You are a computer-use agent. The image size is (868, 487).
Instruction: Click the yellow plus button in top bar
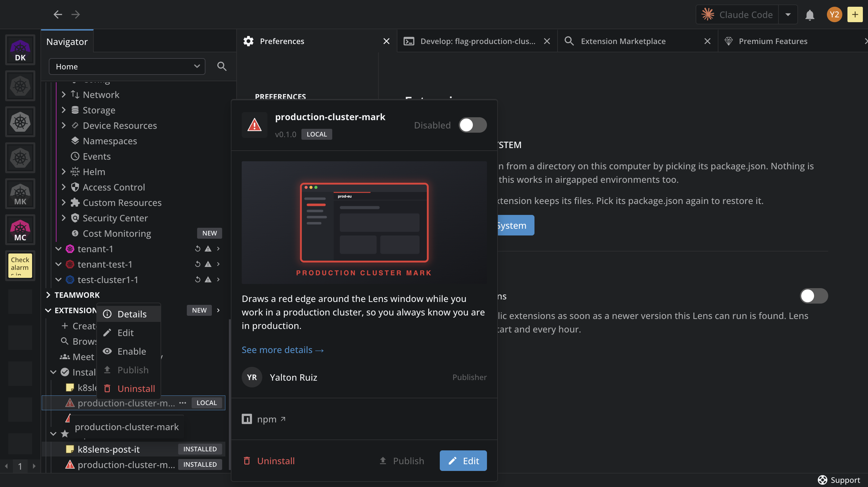coord(855,14)
